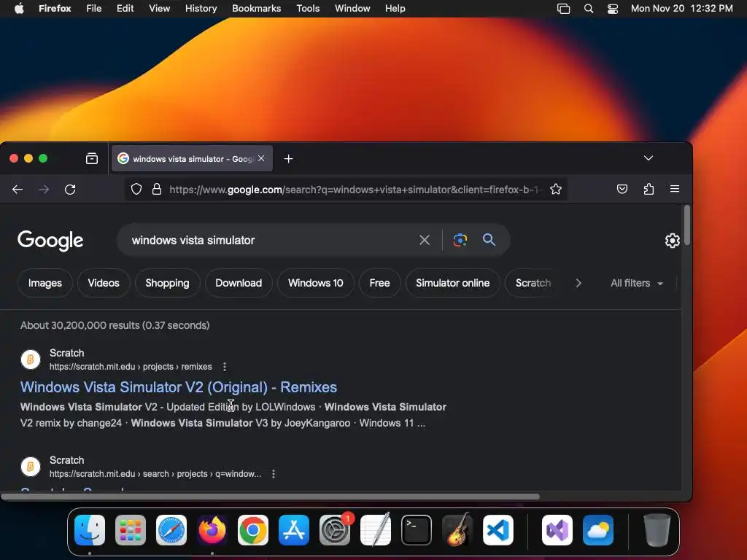This screenshot has width=747, height=560.
Task: Open the Edit menu
Action: [125, 8]
